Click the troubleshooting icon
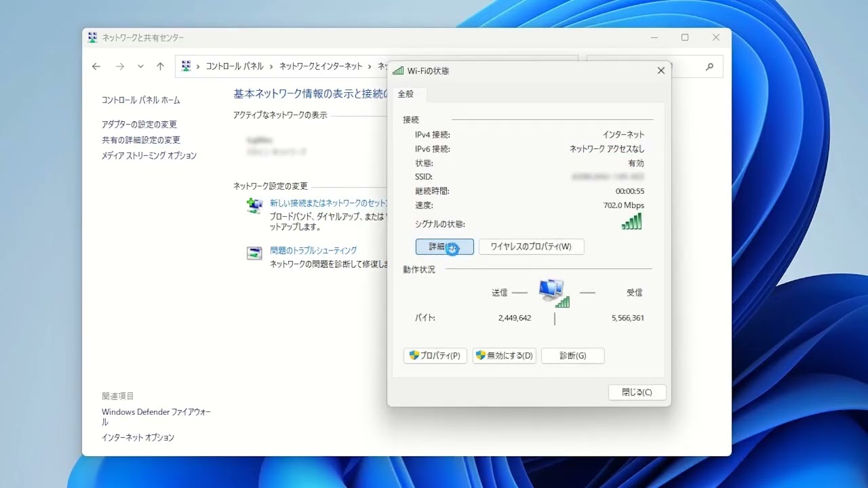The width and height of the screenshot is (868, 488). click(254, 253)
